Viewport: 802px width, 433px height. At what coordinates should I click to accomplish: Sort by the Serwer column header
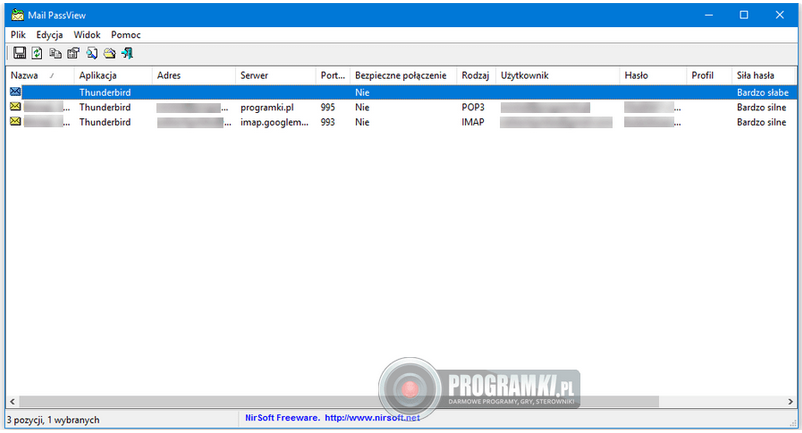coord(276,75)
